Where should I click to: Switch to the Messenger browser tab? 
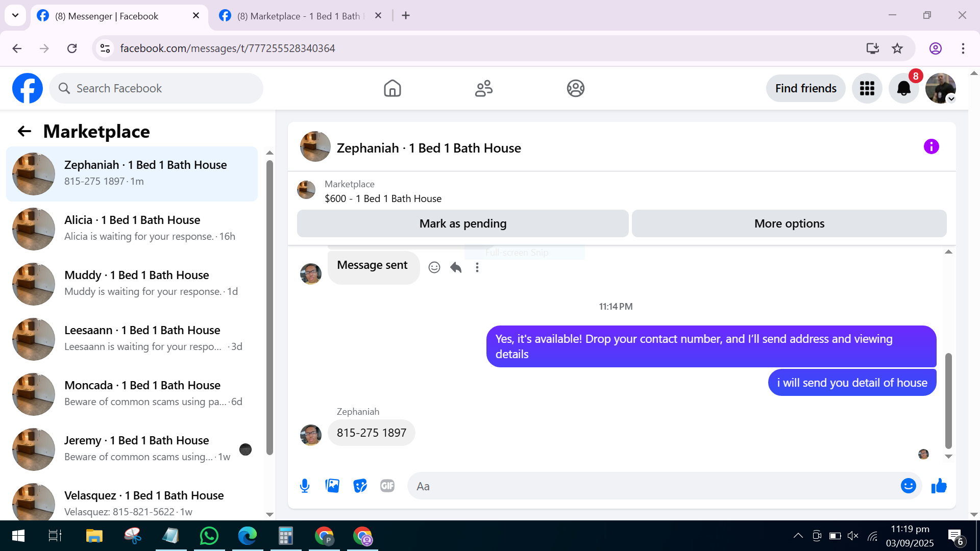click(x=119, y=16)
